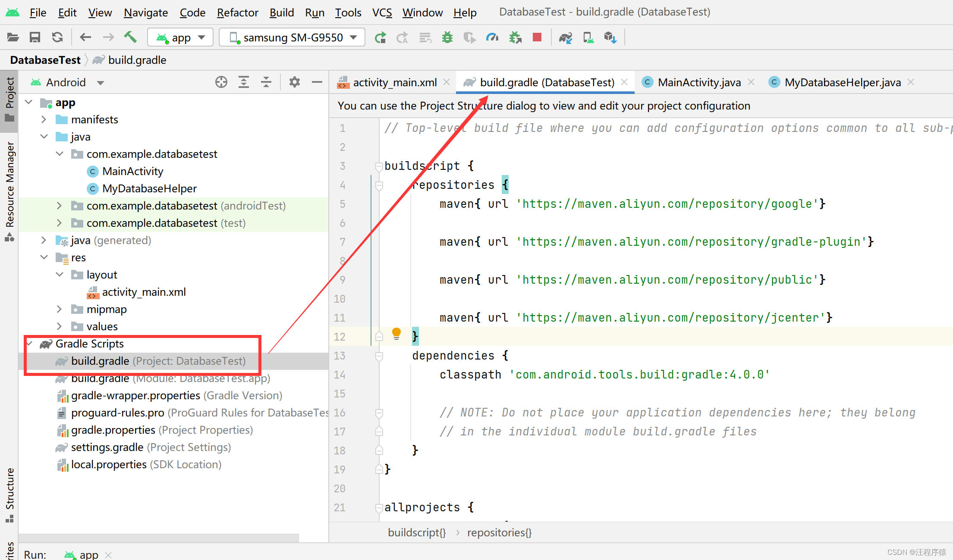Open the File menu

tap(38, 13)
